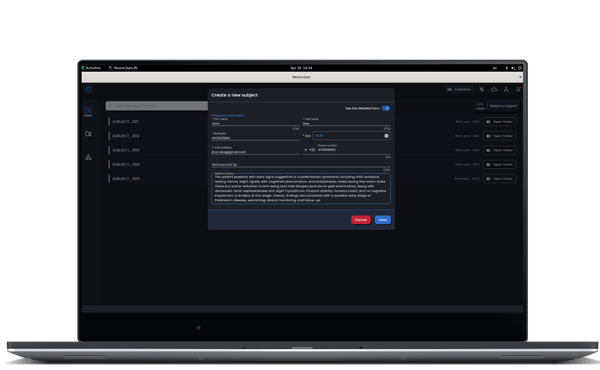Click the disconnected device icon in header

[482, 89]
